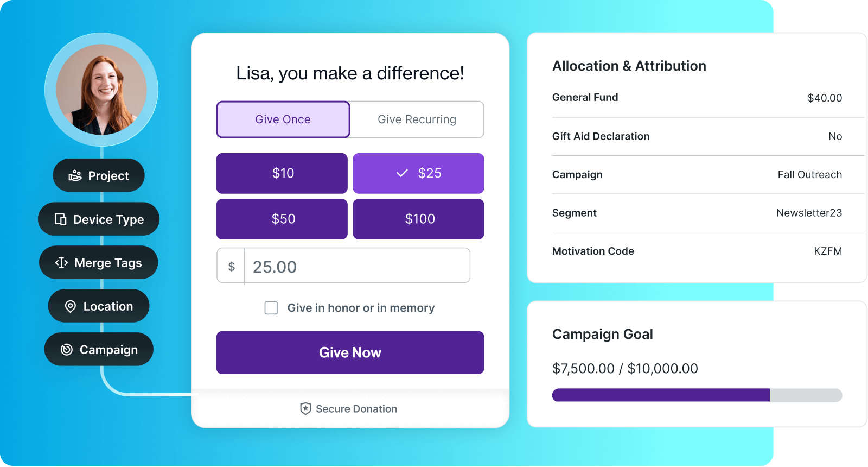Check Give in honor or in memory
The height and width of the screenshot is (467, 868).
coord(271,308)
